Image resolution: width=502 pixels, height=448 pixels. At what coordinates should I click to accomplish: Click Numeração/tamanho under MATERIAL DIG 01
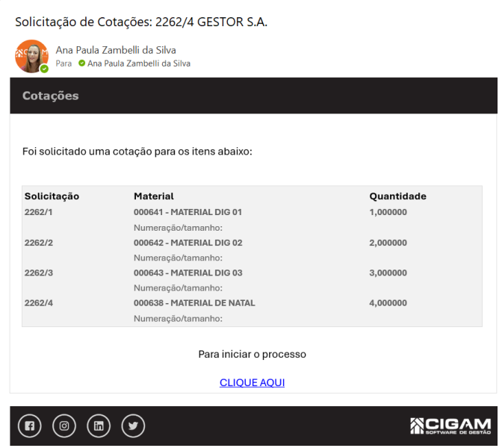point(178,228)
